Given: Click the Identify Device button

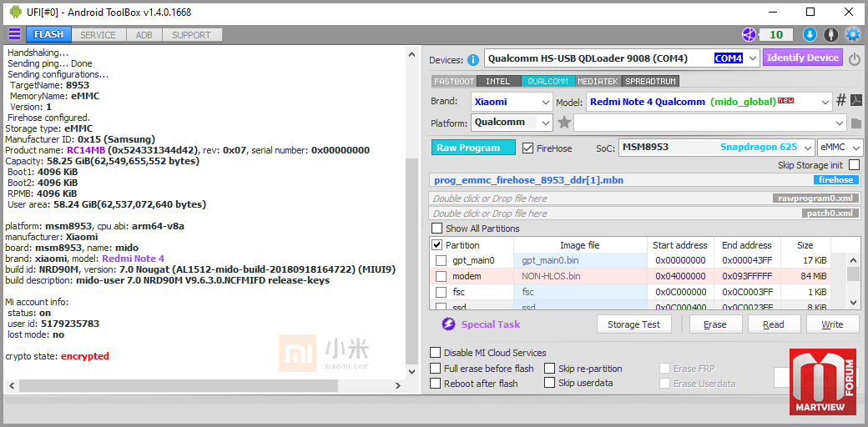Looking at the screenshot, I should pos(803,58).
